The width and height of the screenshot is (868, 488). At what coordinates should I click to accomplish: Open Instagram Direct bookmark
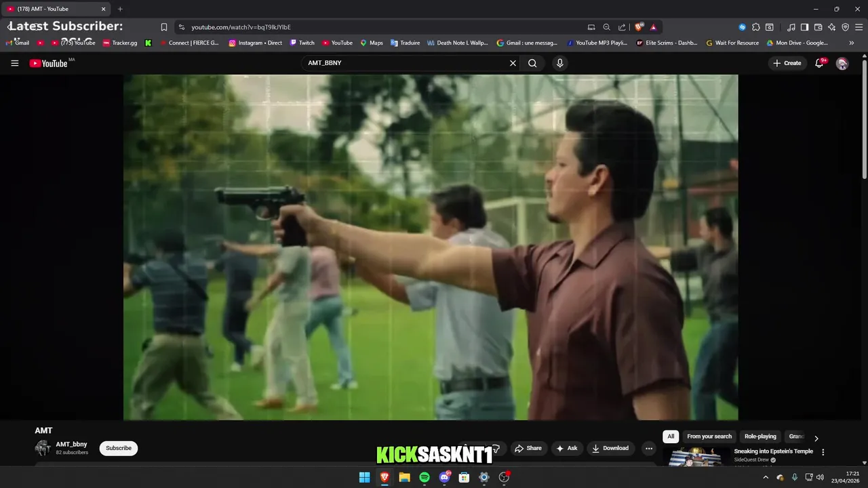click(x=256, y=43)
